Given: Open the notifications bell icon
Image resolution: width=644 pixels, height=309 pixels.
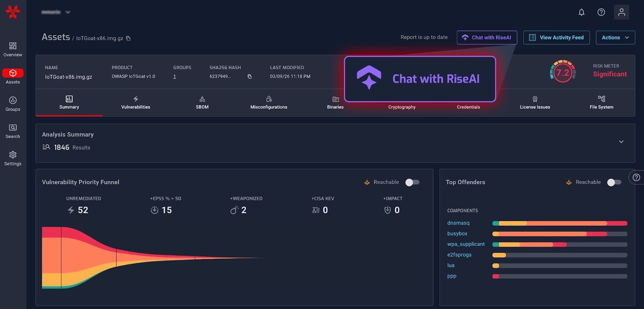Looking at the screenshot, I should 581,12.
